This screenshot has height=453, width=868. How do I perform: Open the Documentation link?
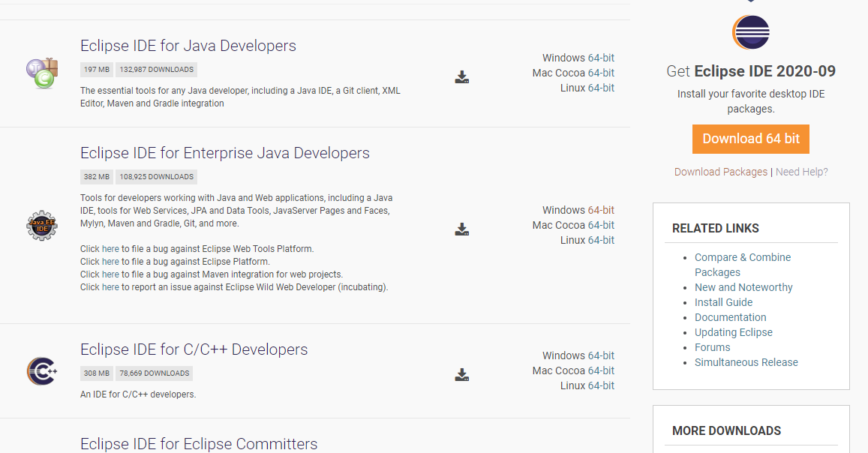pos(730,317)
